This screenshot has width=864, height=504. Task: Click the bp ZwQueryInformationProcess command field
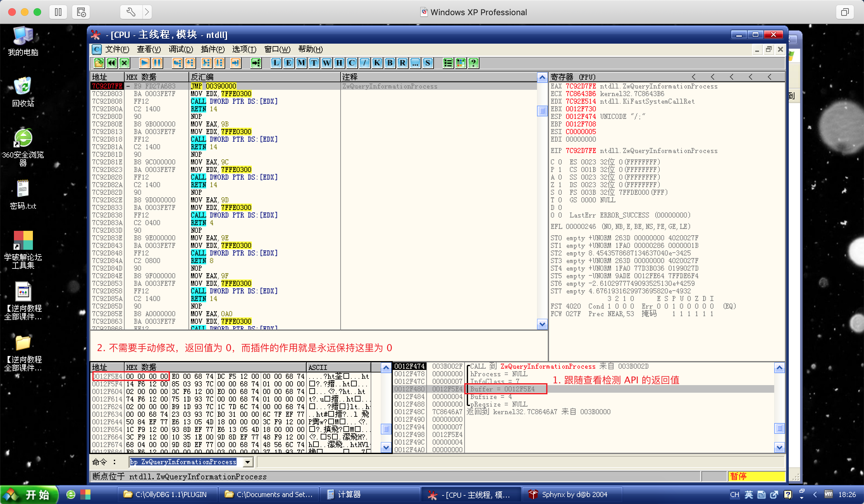pos(183,462)
